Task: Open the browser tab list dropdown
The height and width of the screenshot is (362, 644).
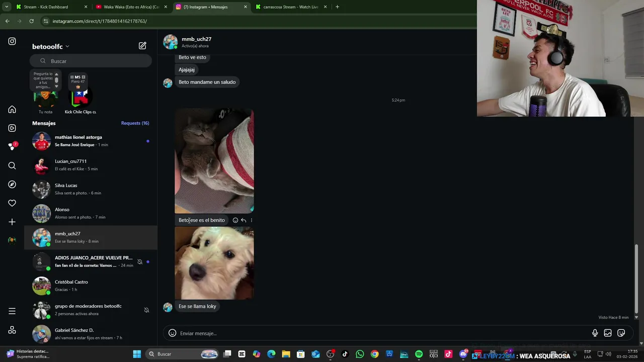Action: coord(7,7)
